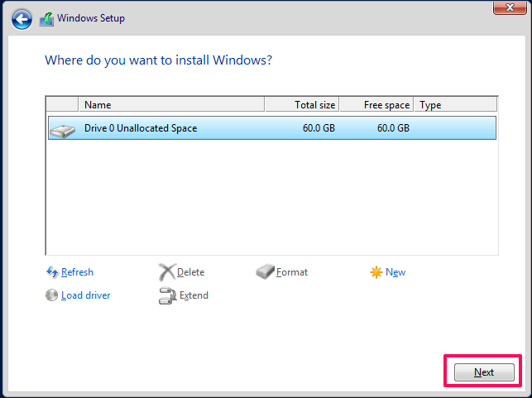Open the Load driver link

coord(86,295)
